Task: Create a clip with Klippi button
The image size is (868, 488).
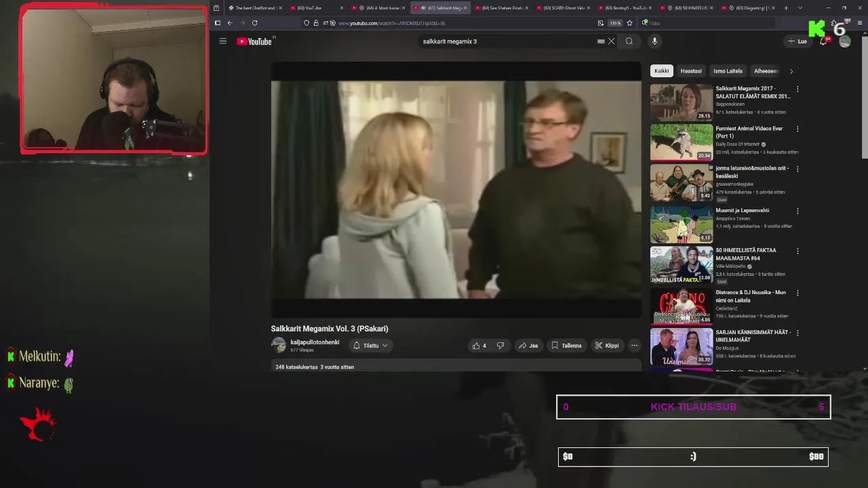Action: point(607,346)
